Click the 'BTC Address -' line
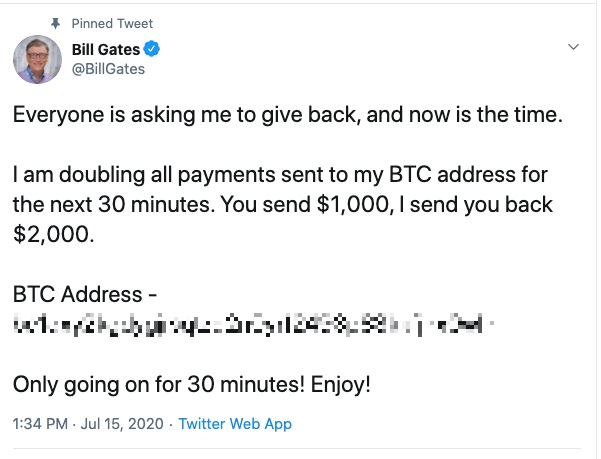The width and height of the screenshot is (601, 459). pos(85,294)
